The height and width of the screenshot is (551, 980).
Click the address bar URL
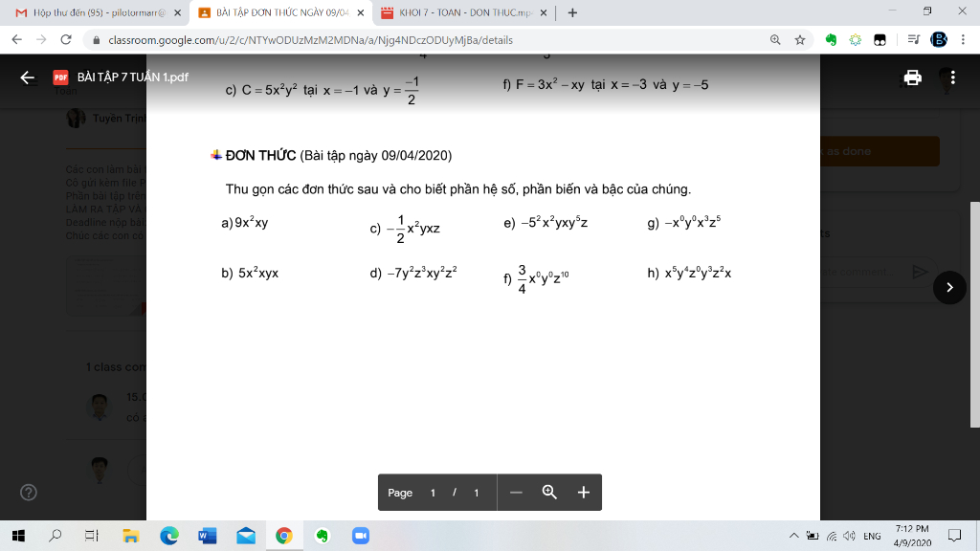311,40
